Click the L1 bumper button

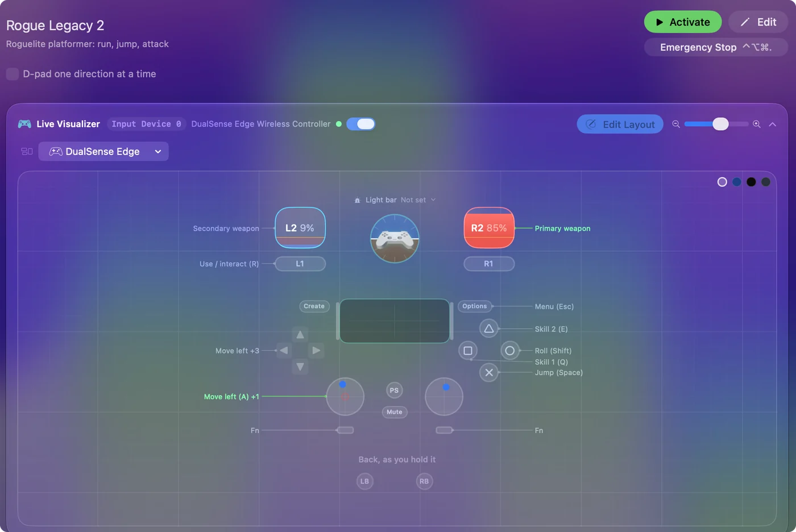(x=300, y=264)
